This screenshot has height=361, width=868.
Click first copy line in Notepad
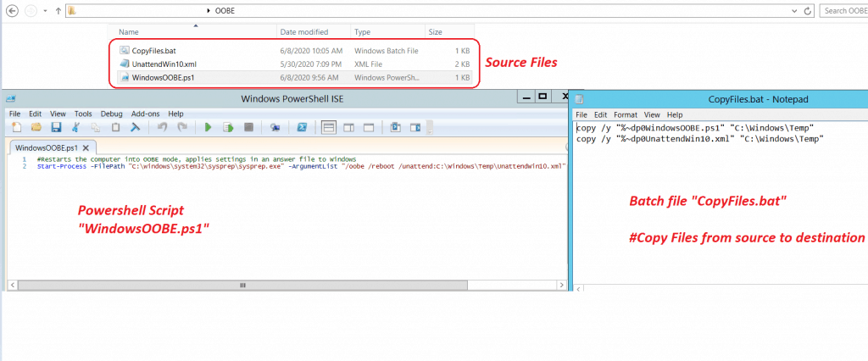(695, 128)
